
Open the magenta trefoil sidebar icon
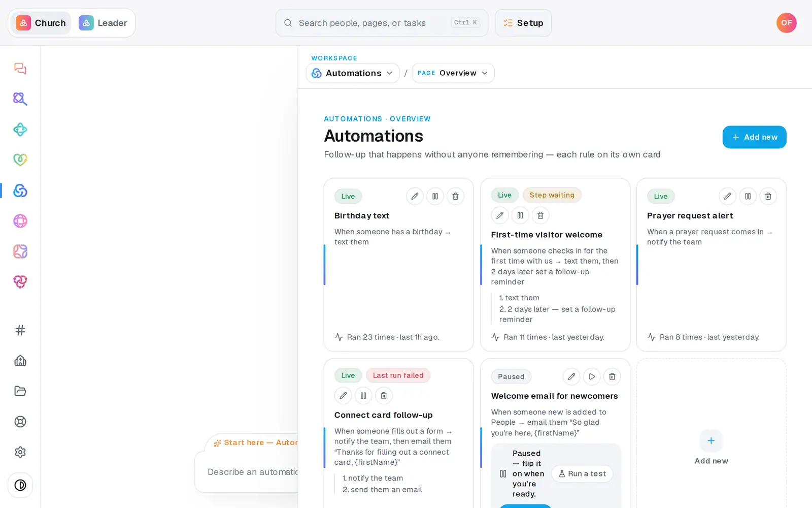point(20,282)
